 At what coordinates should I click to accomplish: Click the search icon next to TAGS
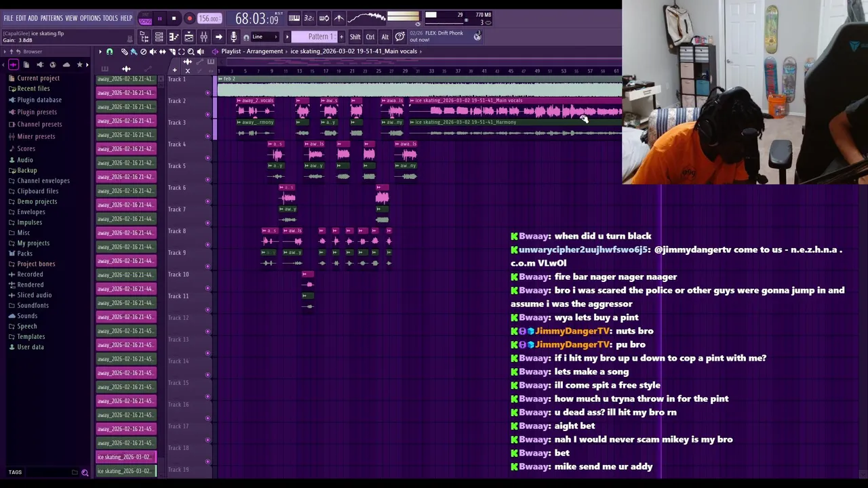(85, 472)
